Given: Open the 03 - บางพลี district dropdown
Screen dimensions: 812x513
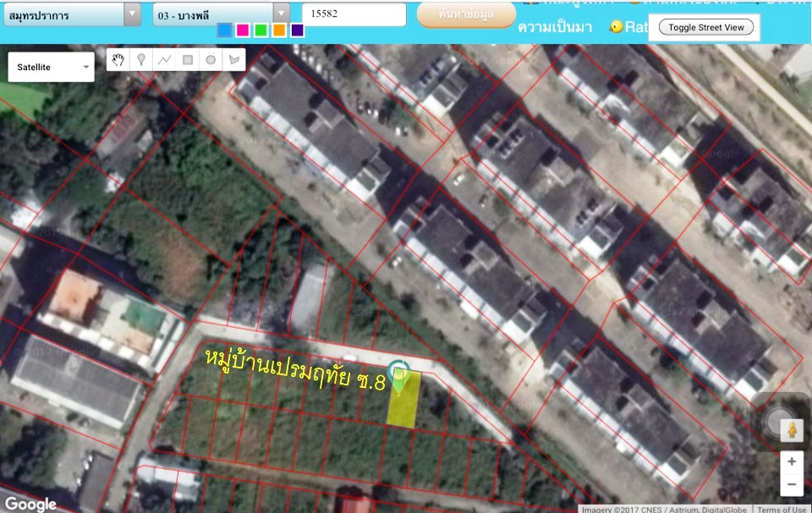Looking at the screenshot, I should click(221, 15).
